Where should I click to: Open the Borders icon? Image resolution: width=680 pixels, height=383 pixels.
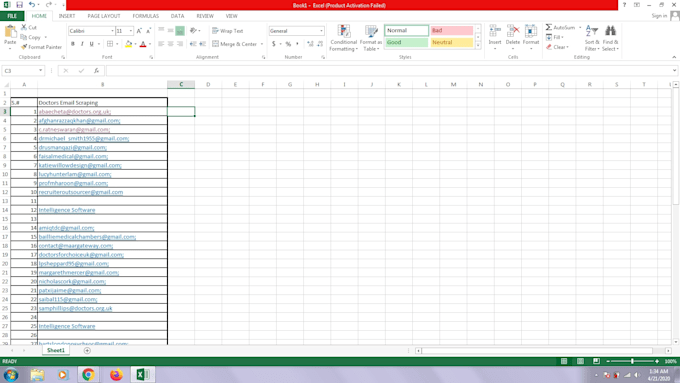pyautogui.click(x=110, y=44)
